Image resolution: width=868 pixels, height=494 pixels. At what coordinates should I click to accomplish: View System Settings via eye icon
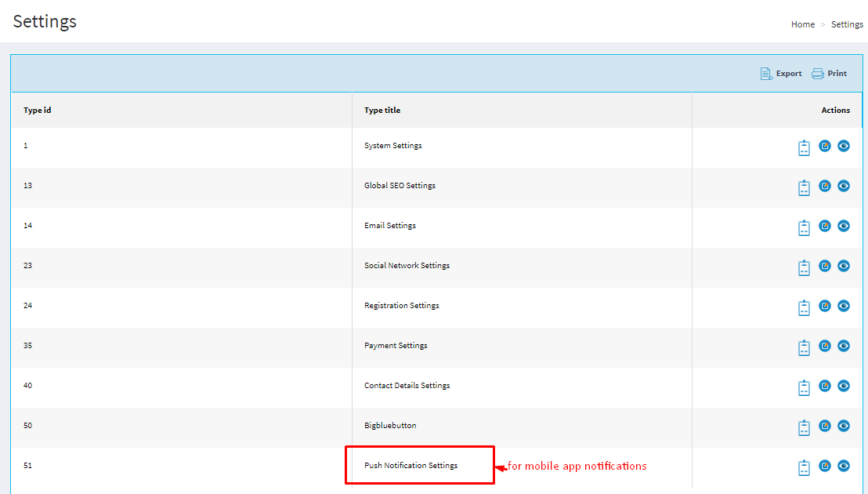tap(844, 146)
